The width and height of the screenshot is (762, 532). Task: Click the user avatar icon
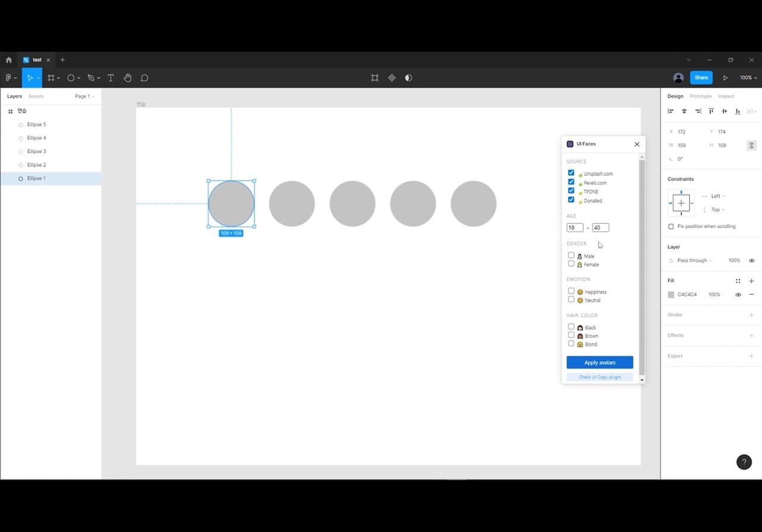678,78
